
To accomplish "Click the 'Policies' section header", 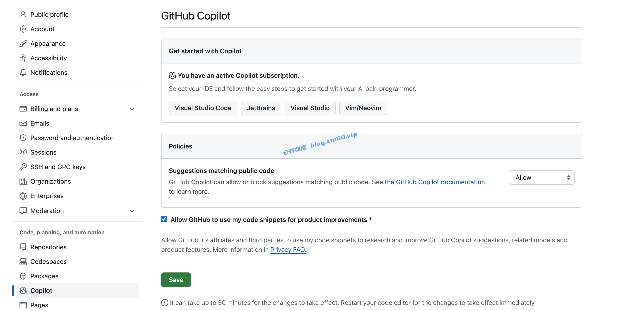I will point(180,146).
